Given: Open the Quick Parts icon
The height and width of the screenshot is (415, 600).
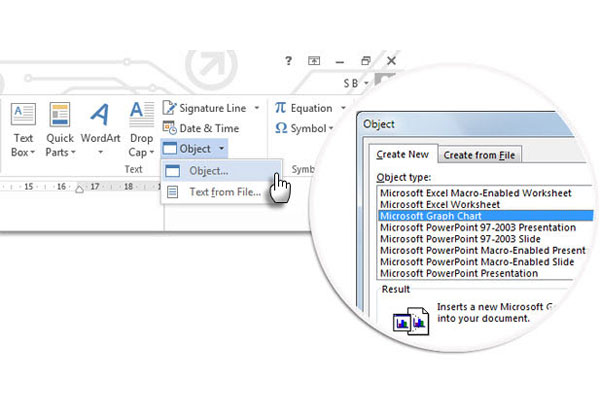Looking at the screenshot, I should 60,114.
